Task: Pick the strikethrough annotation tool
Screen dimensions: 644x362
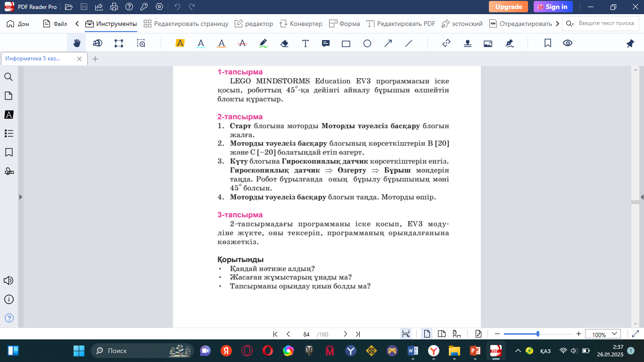Action: click(x=242, y=43)
